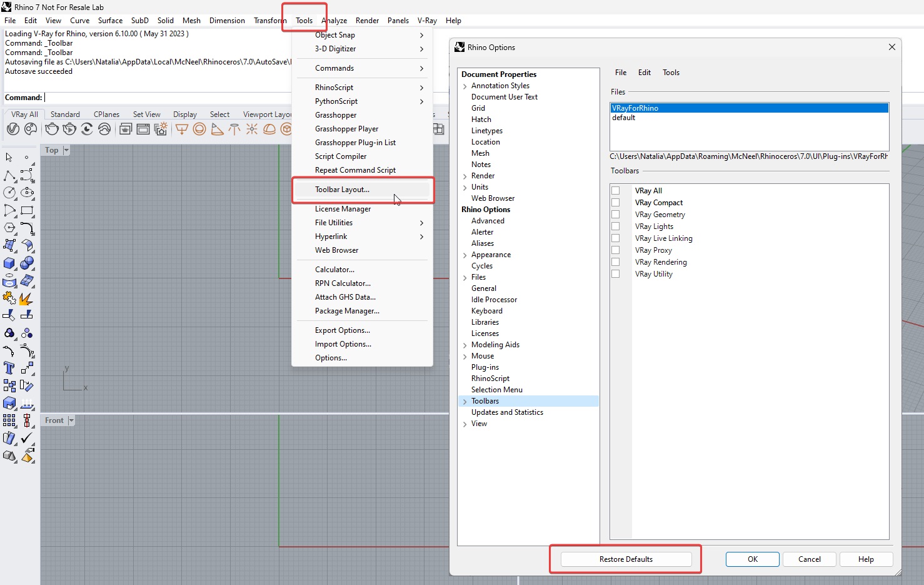The width and height of the screenshot is (924, 585).
Task: Click the Check objects checkmark icon
Action: coord(27,438)
